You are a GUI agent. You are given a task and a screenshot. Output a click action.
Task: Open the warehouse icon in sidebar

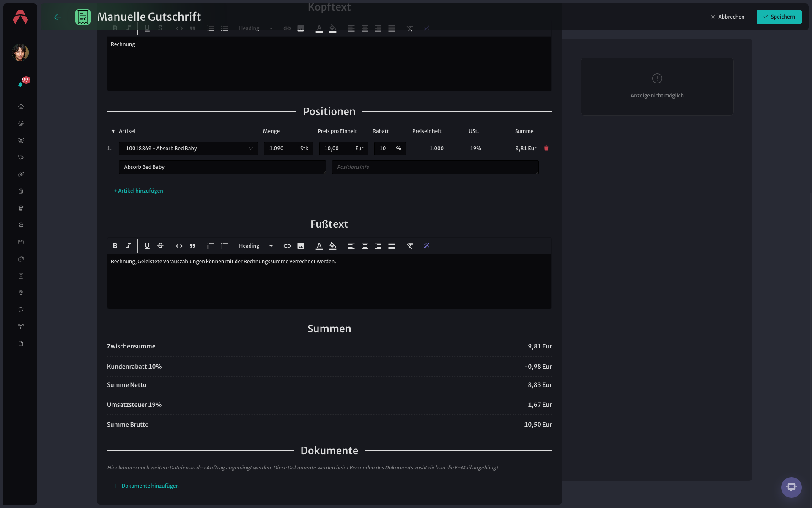[21, 208]
